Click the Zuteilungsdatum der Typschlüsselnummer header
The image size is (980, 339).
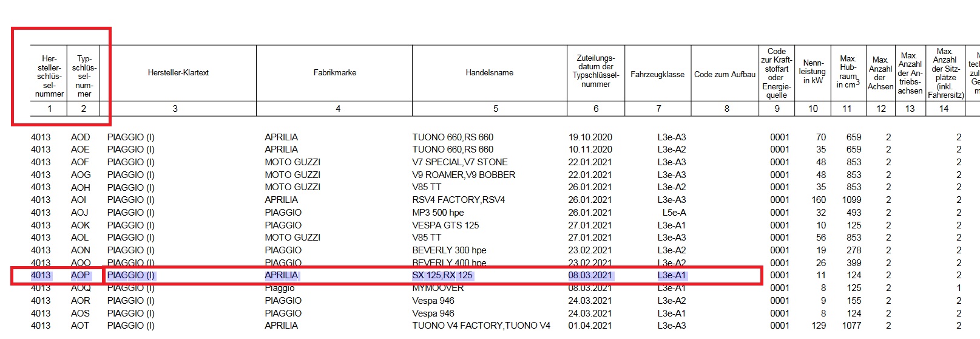pyautogui.click(x=596, y=71)
